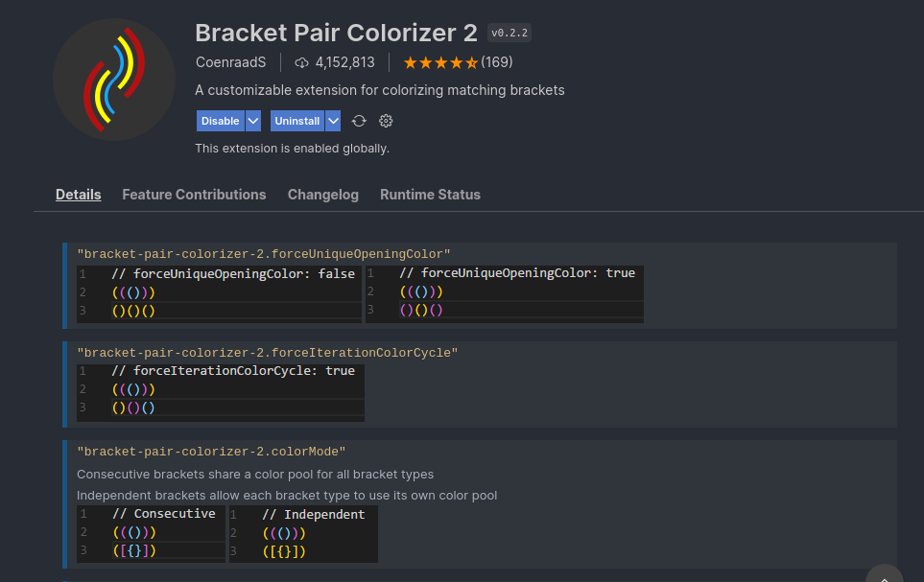Click the install count download icon
924x582 pixels.
click(301, 62)
